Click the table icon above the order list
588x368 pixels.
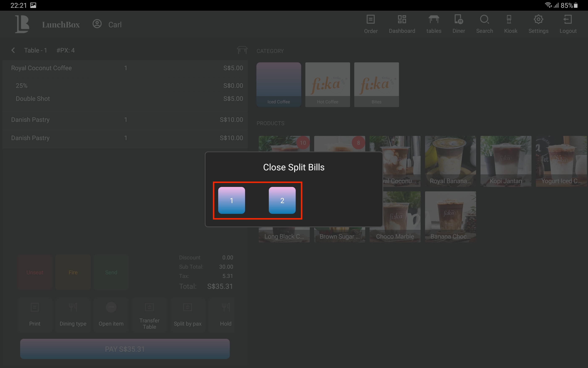click(x=242, y=50)
